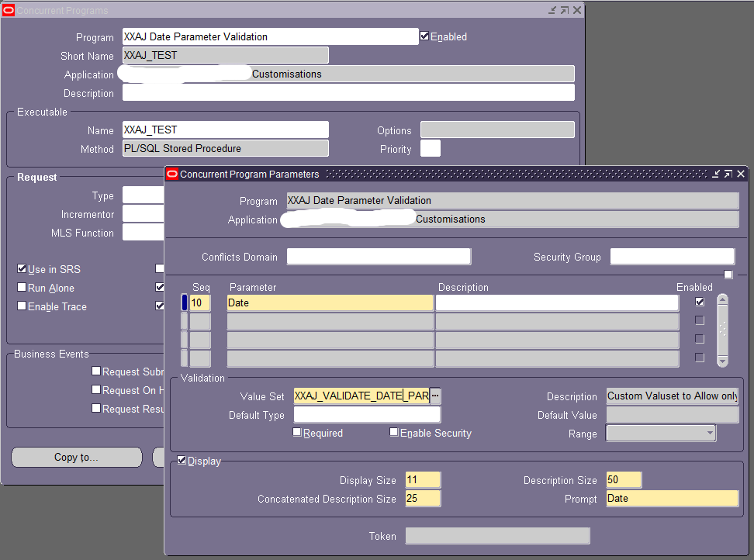This screenshot has width=754, height=560.
Task: Click the Prompt field showing Date
Action: (x=672, y=498)
